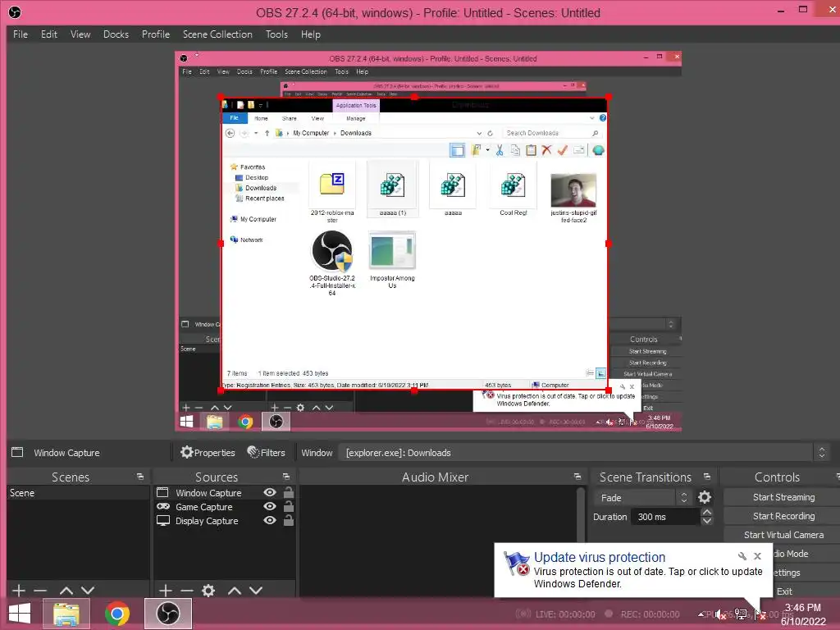This screenshot has width=840, height=630.
Task: Move scene down in list
Action: point(88,591)
